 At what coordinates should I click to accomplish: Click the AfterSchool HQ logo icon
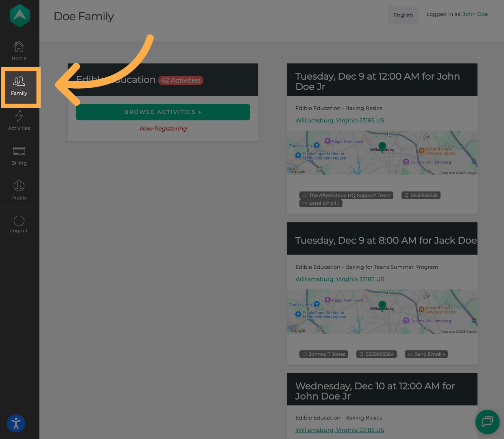click(20, 16)
